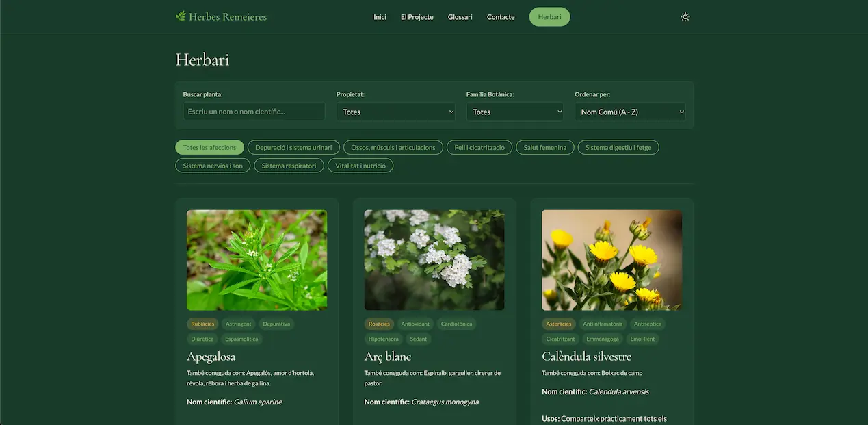This screenshot has height=425, width=868.
Task: Go to the Inici menu item
Action: (x=380, y=17)
